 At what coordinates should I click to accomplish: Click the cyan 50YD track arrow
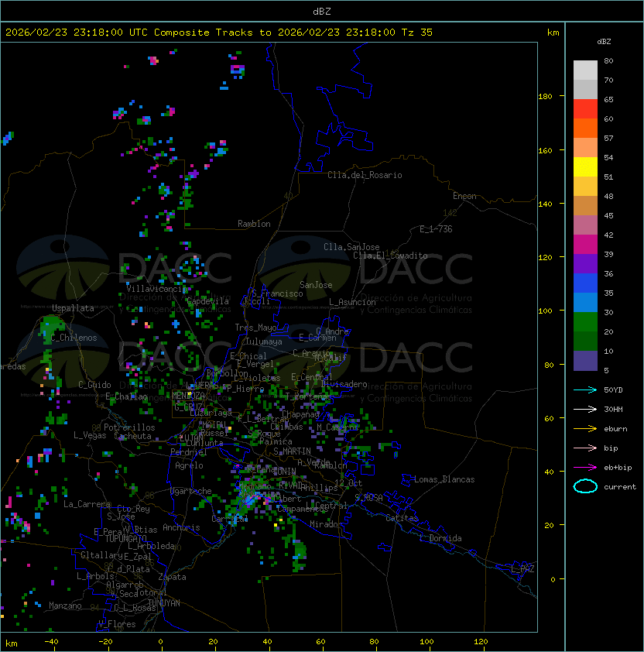pos(585,389)
